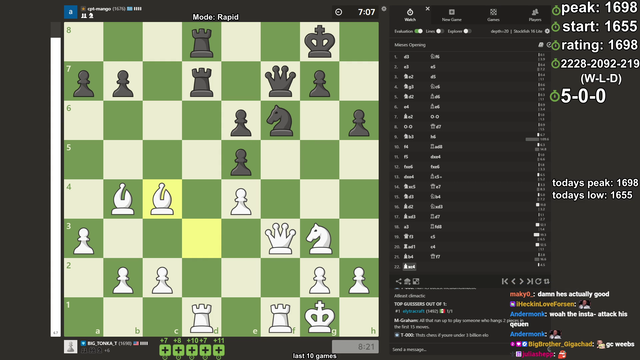The width and height of the screenshot is (640, 360).
Task: Flip the board with the arrows icon
Action: tap(547, 281)
